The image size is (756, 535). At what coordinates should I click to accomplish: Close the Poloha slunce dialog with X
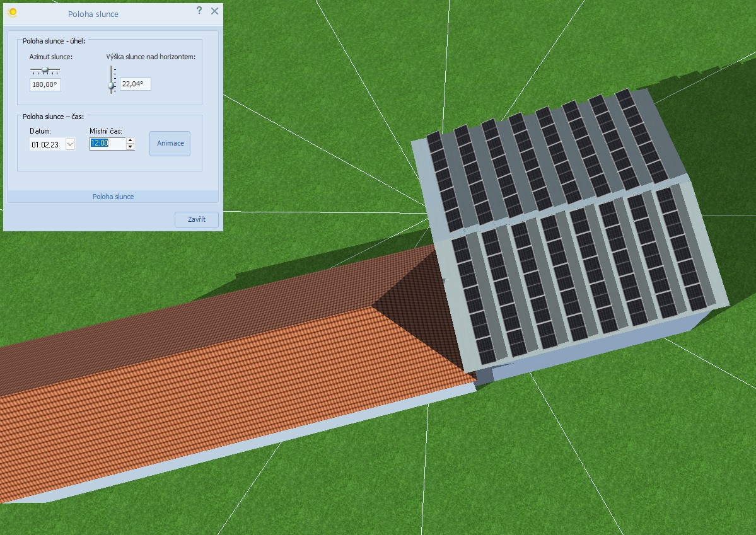tap(214, 11)
